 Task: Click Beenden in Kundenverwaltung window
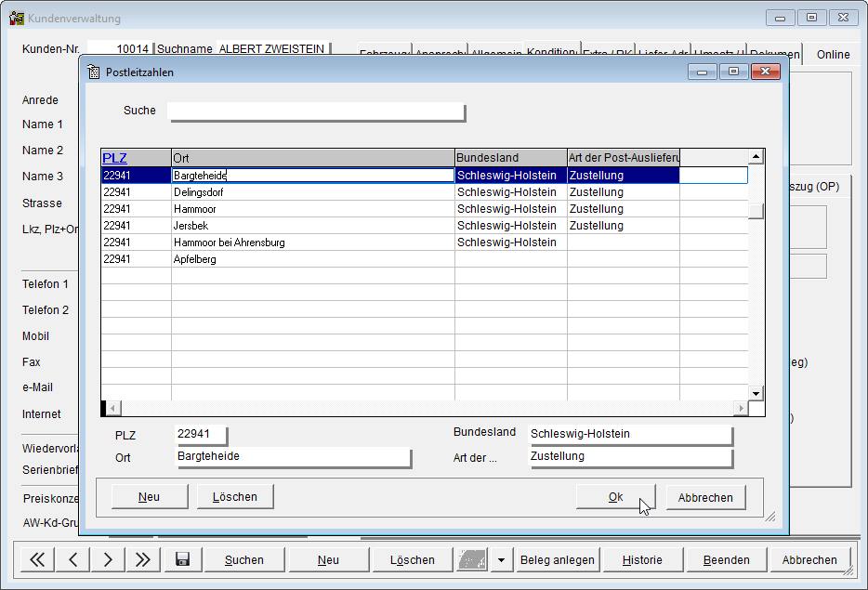click(x=727, y=559)
